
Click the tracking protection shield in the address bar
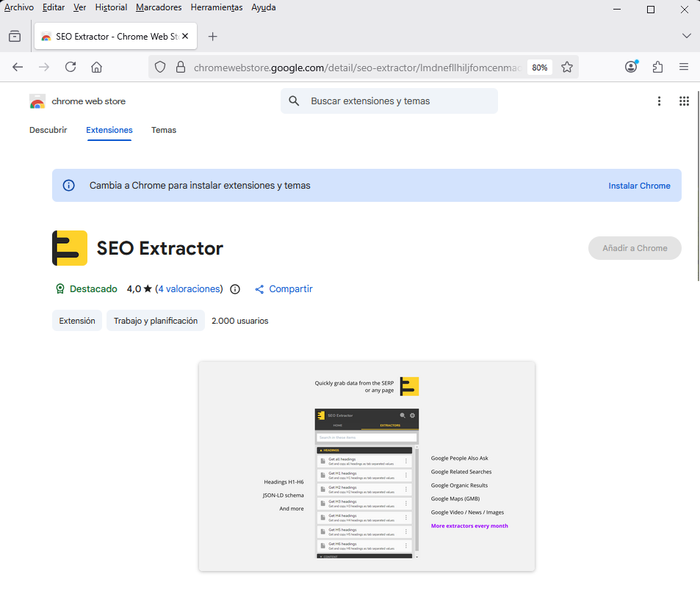coord(160,67)
